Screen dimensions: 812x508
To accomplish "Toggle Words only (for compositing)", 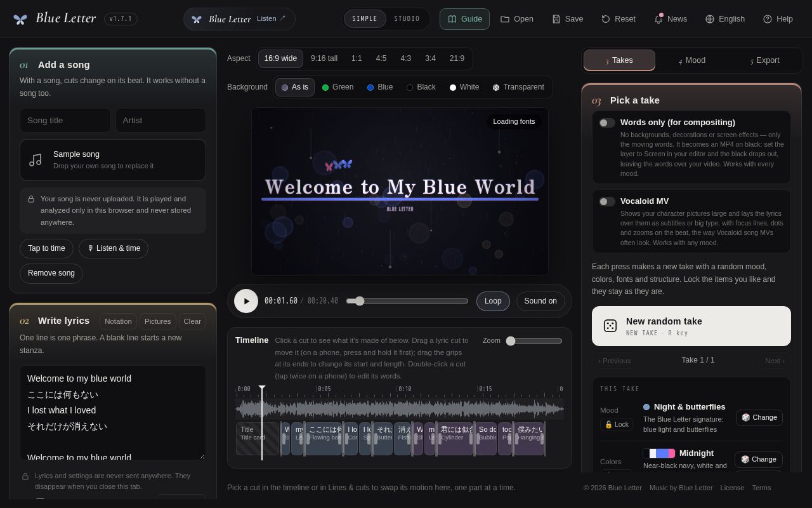I will click(x=607, y=123).
